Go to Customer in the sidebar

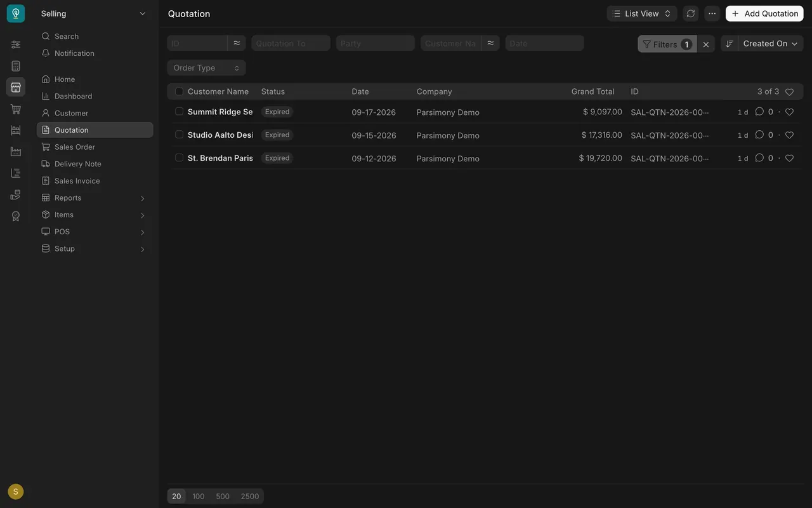pyautogui.click(x=95, y=113)
